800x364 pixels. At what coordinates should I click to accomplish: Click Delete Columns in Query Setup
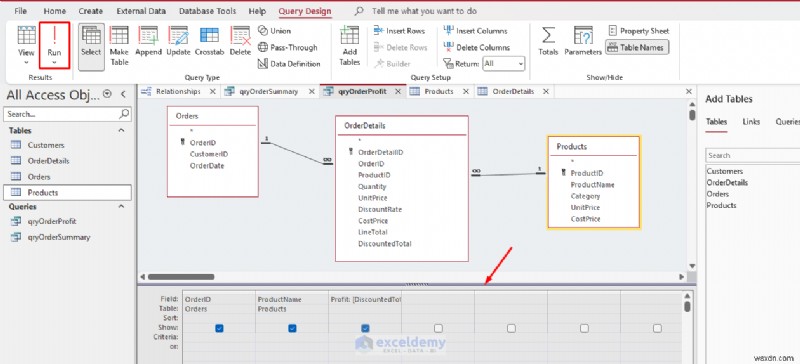point(477,47)
